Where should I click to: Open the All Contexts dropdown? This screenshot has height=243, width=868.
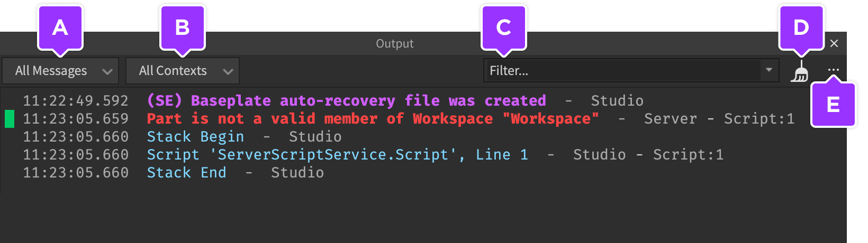point(183,71)
